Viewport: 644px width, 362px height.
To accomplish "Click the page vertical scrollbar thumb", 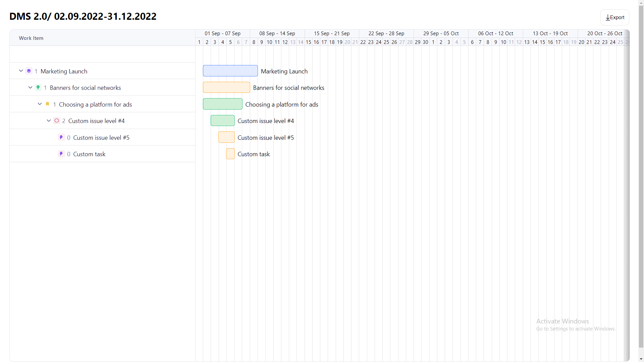I will click(641, 177).
